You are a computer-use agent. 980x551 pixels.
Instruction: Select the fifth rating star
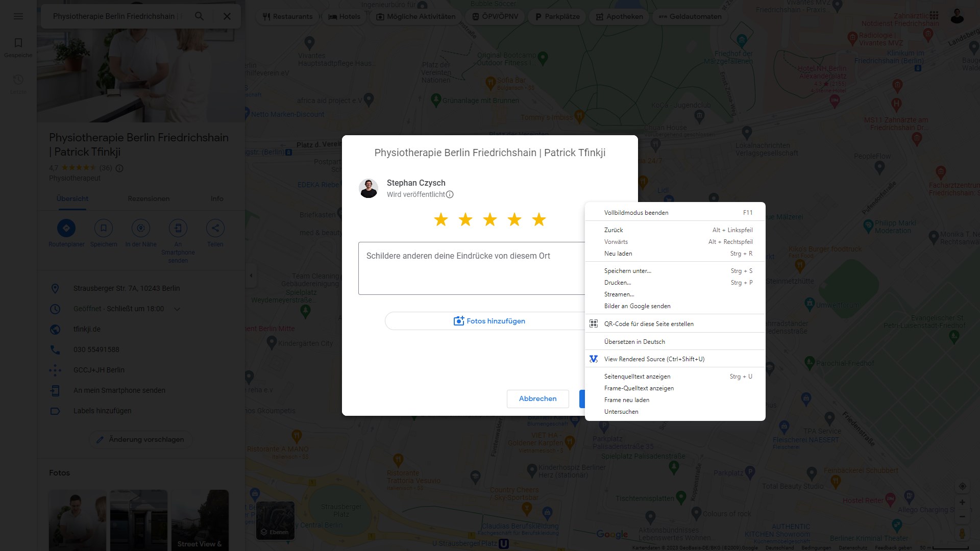539,220
